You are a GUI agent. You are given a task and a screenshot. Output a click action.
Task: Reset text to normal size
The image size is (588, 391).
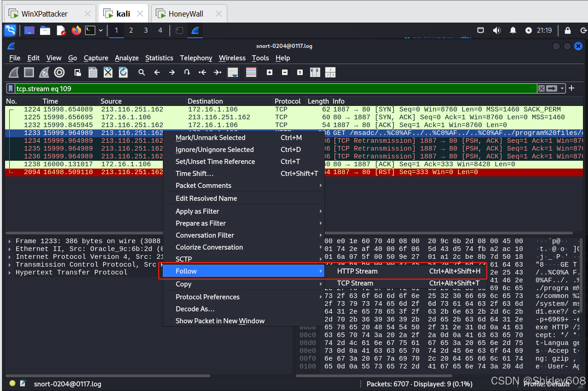[300, 72]
